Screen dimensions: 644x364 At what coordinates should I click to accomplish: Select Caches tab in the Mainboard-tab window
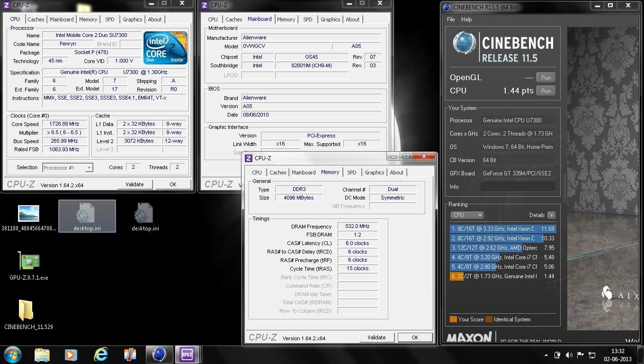[233, 19]
